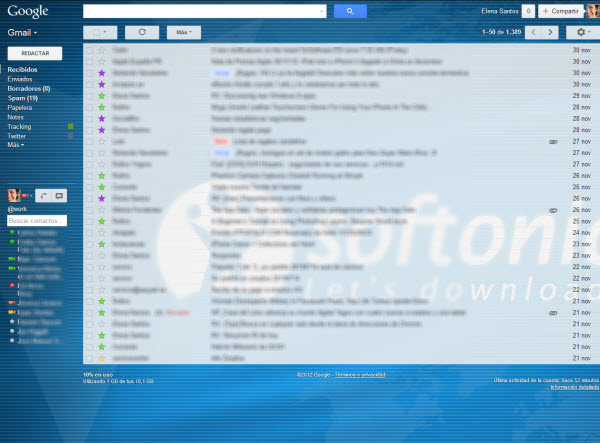Select the unstarred 23 nov email checkbox
600x443 pixels.
pos(90,256)
